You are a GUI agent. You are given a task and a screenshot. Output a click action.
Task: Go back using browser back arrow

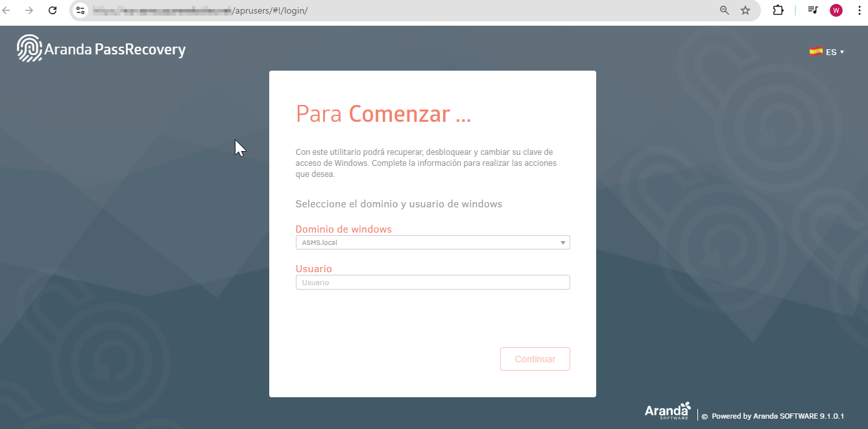coord(6,10)
